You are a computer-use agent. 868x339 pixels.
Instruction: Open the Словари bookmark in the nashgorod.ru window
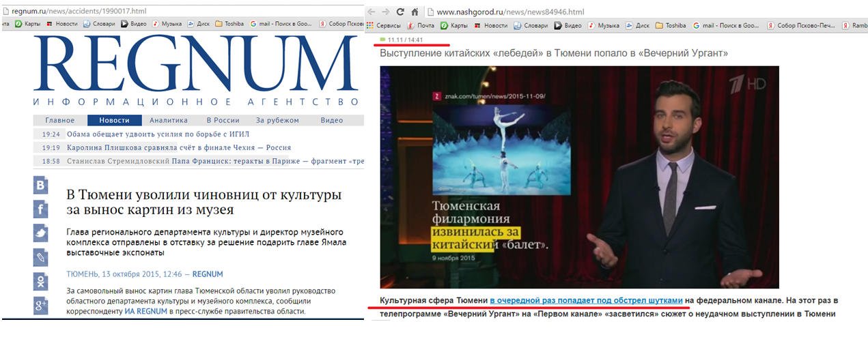coord(531,26)
